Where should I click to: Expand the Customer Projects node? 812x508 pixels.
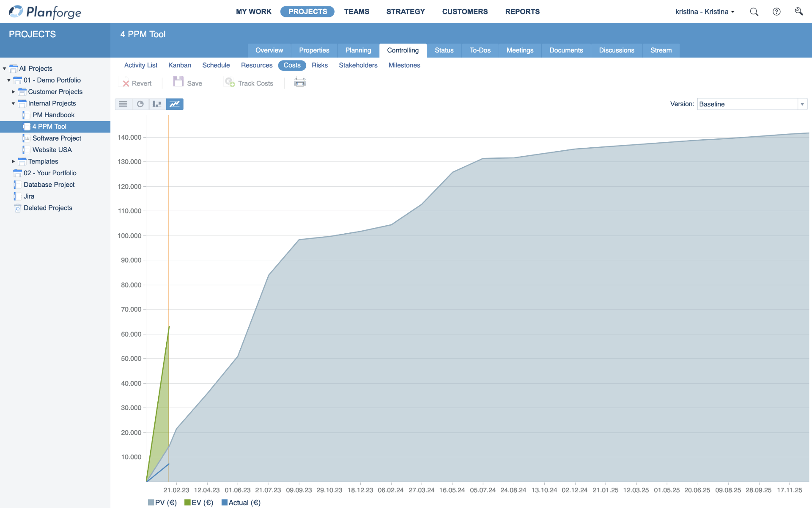coord(14,92)
